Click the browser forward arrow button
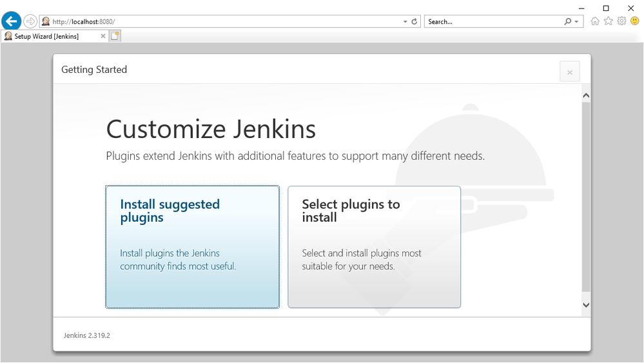This screenshot has width=644, height=363. click(x=30, y=21)
